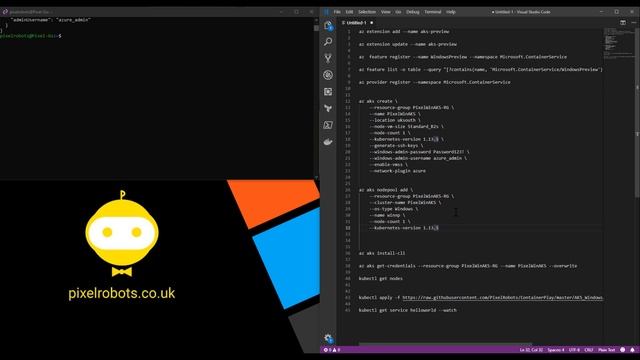Click the split editor icon in the editor's top right

(x=623, y=22)
